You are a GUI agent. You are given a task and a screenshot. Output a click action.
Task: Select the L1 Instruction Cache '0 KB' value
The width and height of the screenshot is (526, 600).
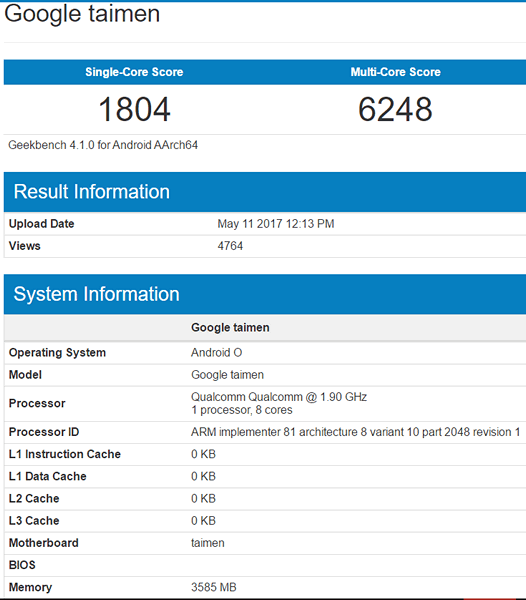[x=203, y=454]
